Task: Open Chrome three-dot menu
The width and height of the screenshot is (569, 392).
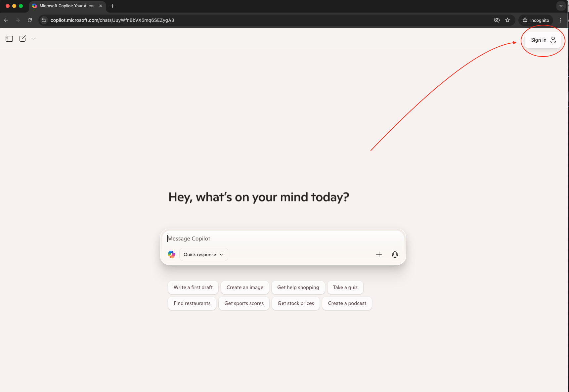Action: [560, 20]
